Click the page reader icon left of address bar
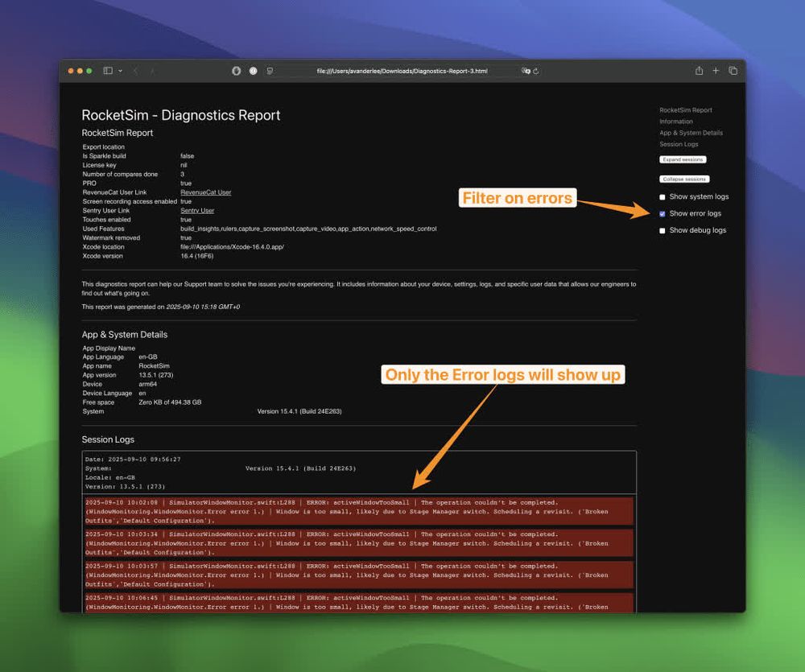Screen dimensions: 805x672 click(x=270, y=71)
